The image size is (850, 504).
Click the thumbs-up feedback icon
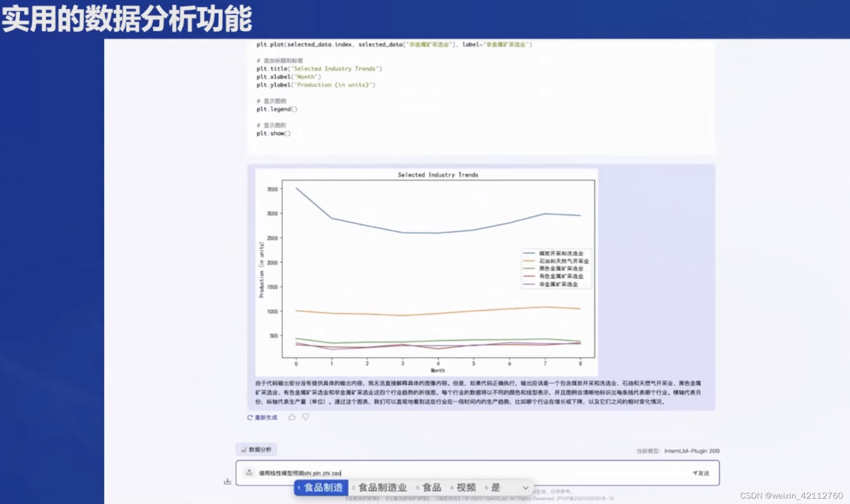292,417
